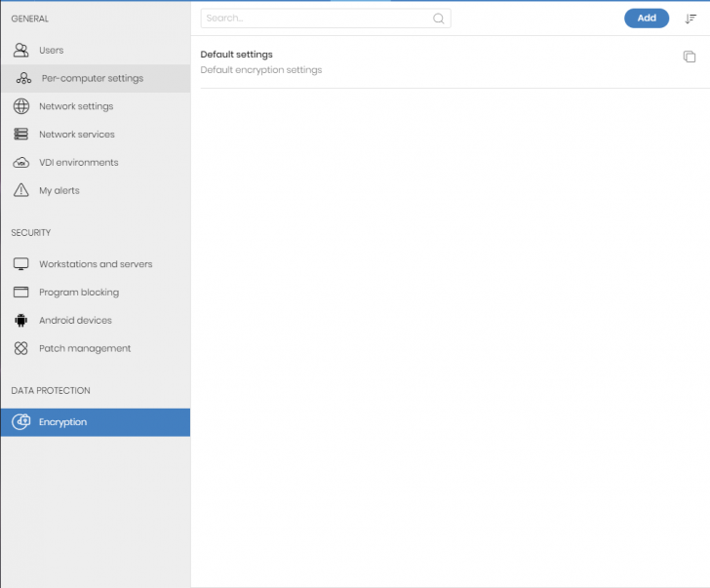710x588 pixels.
Task: Go to Per-computer settings
Action: tap(96, 78)
